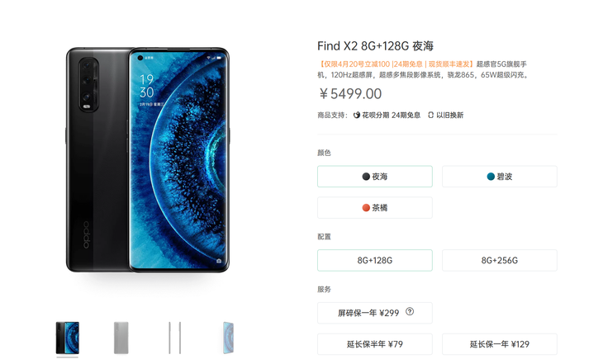
Task: Add 延长保一年 ¥129 service
Action: coord(500,344)
